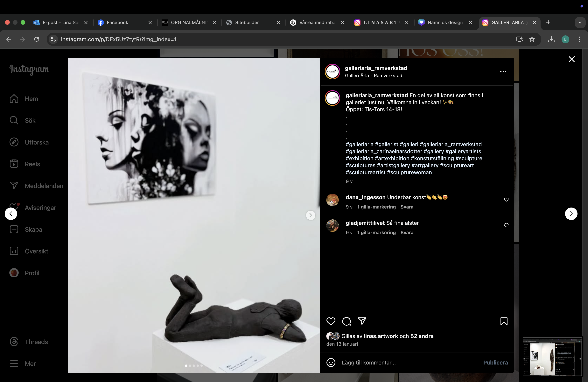
Task: Click galleriarla_ramverkstad username in header
Action: (376, 68)
